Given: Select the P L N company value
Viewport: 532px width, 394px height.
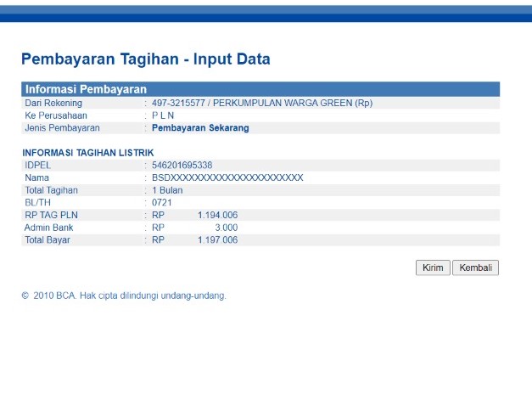Looking at the screenshot, I should [x=165, y=116].
